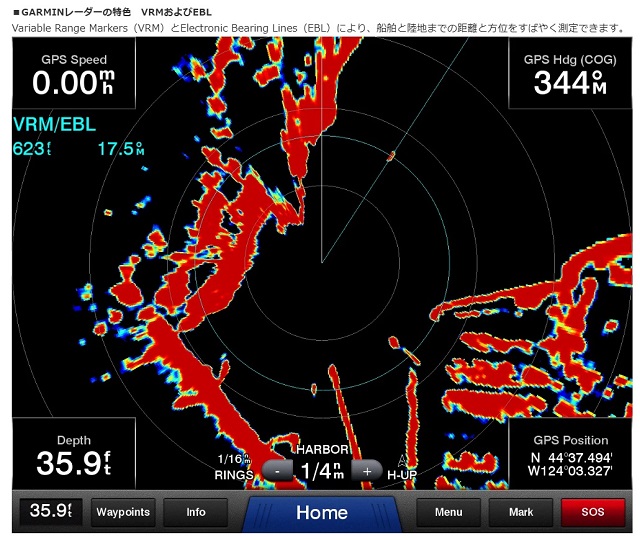Screen dimensions: 640x540
Task: Mark the current position
Action: (x=521, y=512)
